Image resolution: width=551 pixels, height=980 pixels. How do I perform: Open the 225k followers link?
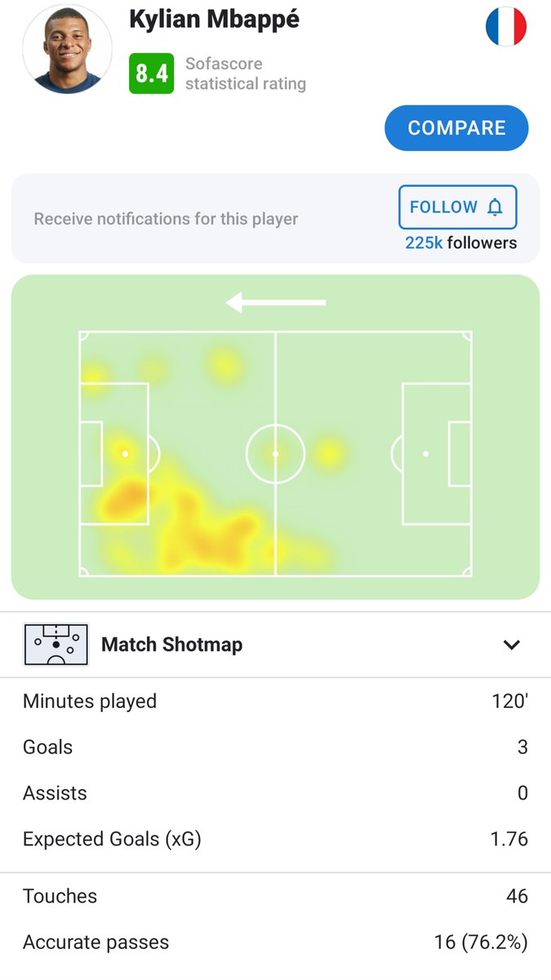tap(460, 243)
